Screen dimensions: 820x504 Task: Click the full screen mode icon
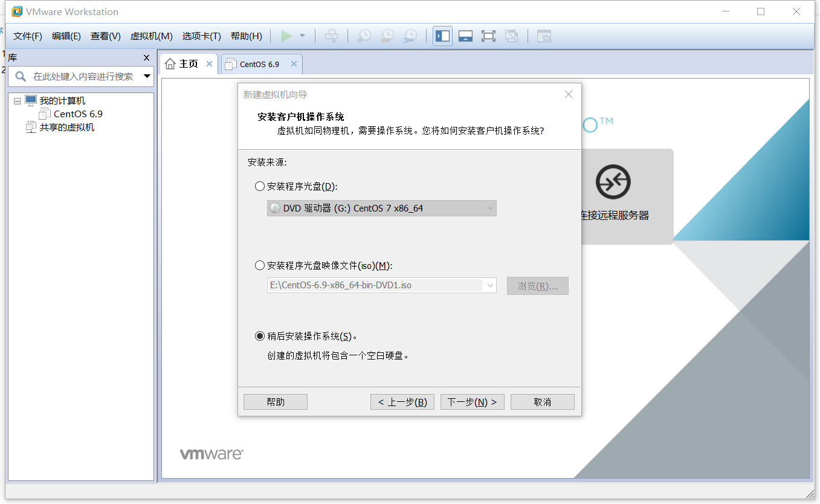pyautogui.click(x=488, y=36)
